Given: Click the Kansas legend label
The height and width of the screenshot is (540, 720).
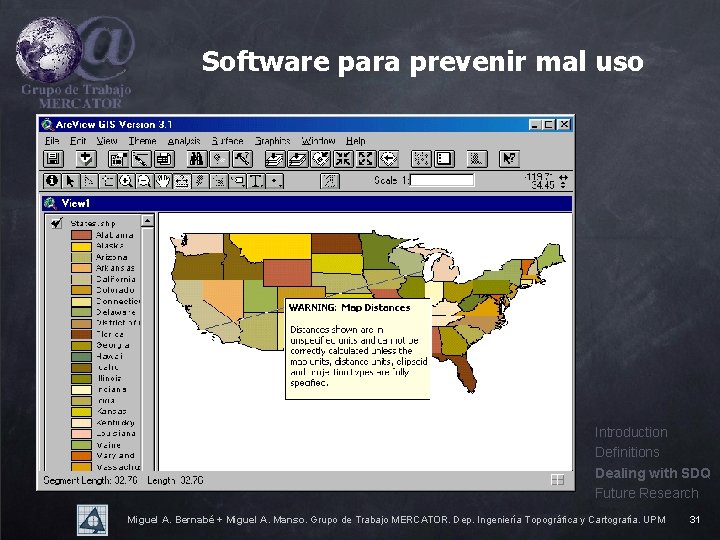Looking at the screenshot, I should [x=111, y=411].
